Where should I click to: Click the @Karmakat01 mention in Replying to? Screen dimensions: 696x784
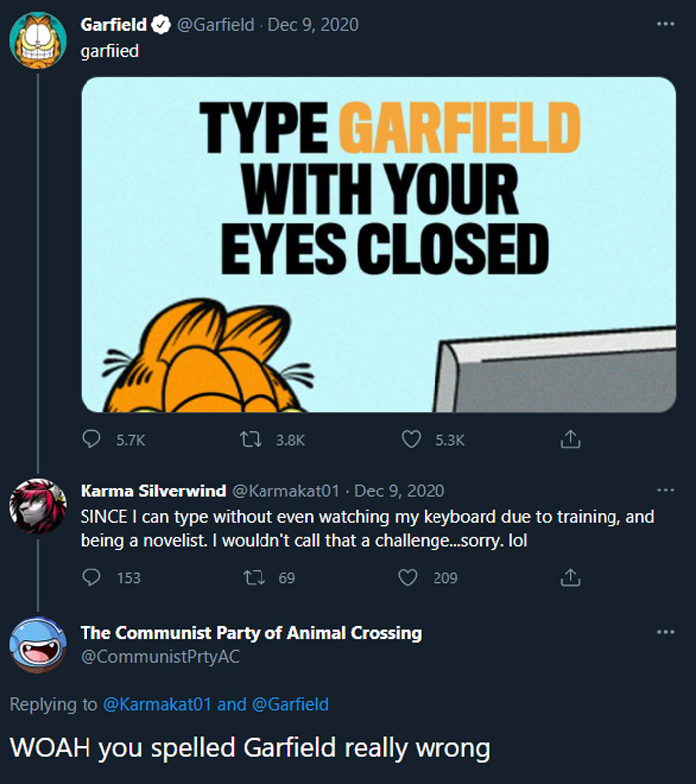coord(157,705)
